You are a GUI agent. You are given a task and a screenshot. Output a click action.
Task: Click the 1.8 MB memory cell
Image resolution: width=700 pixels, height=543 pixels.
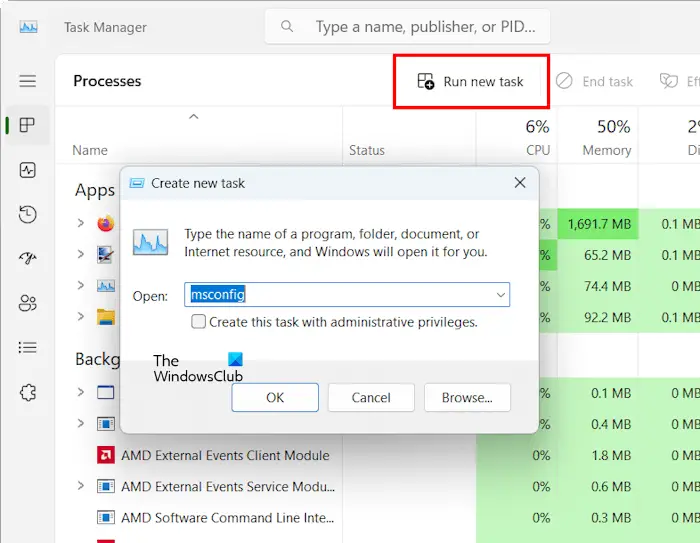click(598, 455)
